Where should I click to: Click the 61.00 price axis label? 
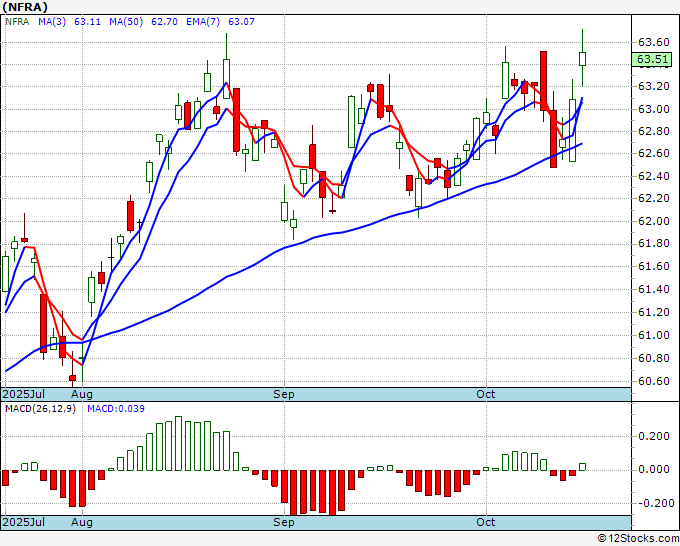coord(654,335)
